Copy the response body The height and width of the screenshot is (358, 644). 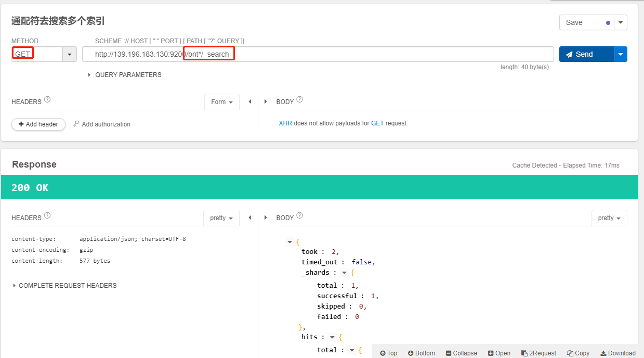coord(579,353)
